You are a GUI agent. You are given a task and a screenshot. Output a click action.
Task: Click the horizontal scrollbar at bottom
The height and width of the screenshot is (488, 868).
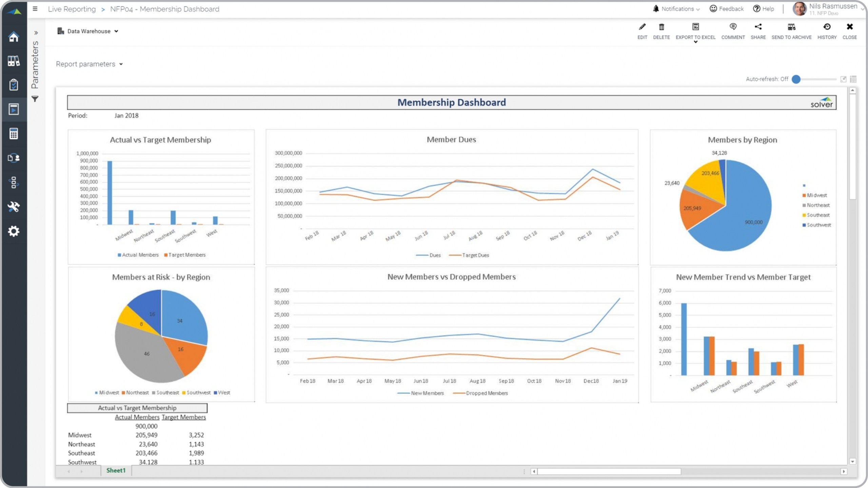click(x=609, y=471)
